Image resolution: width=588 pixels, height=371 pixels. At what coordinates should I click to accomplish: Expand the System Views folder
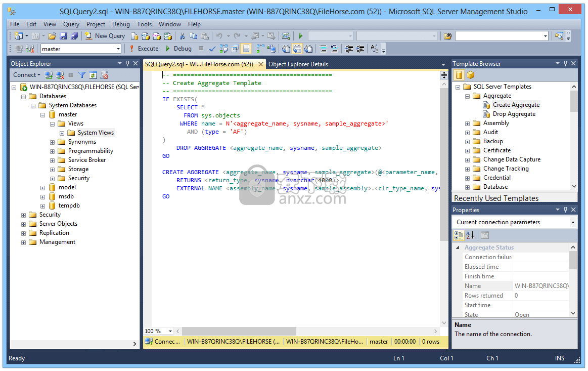point(62,133)
